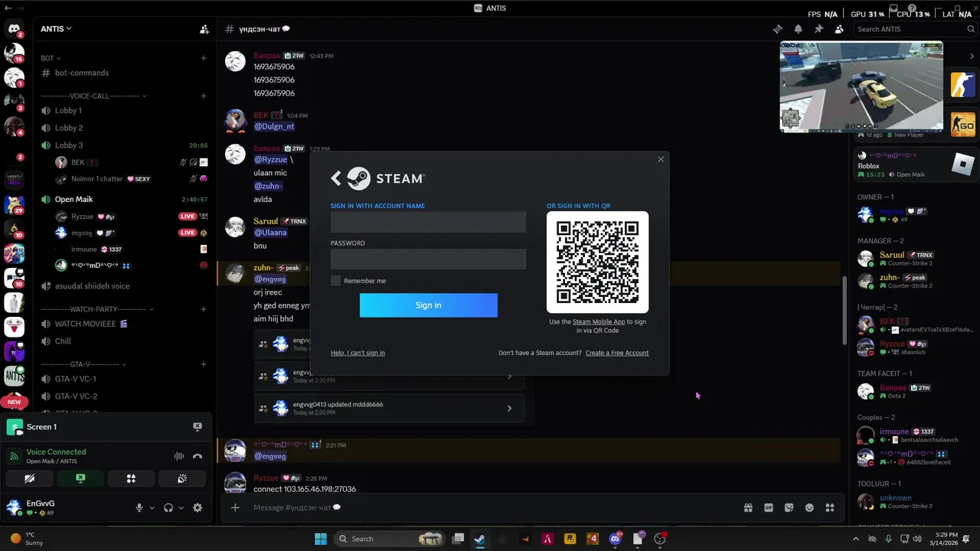Open the gift icon in message bar
This screenshot has width=980, height=551.
pos(748,507)
